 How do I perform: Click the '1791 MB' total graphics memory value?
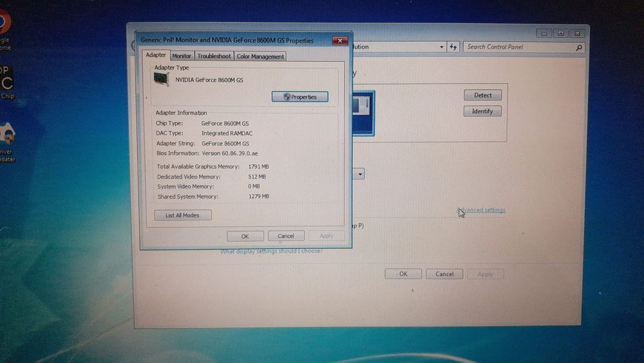click(258, 166)
